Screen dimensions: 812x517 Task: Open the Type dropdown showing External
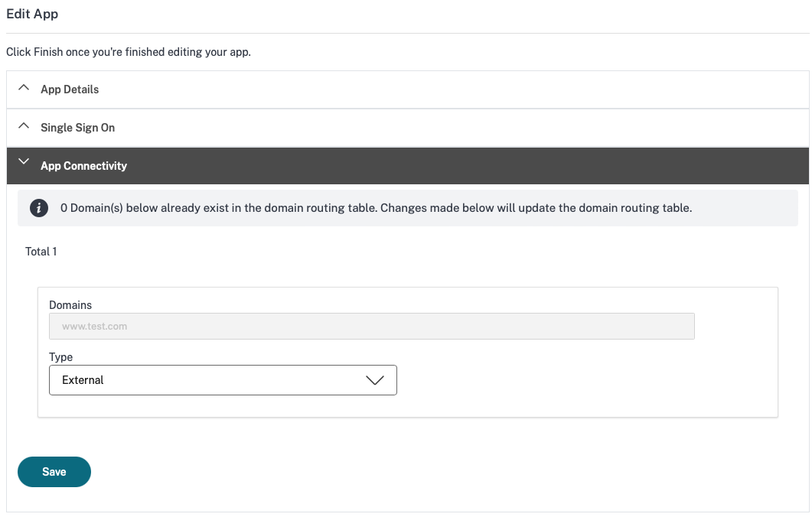click(x=222, y=380)
